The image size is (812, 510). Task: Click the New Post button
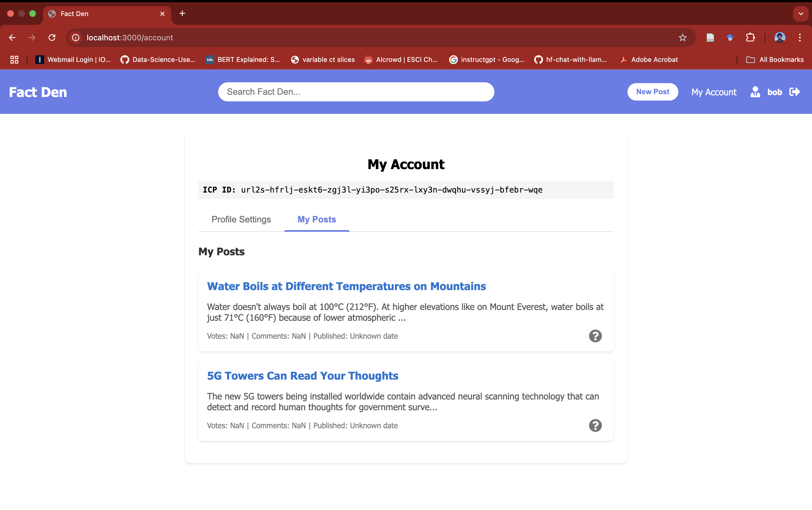(652, 92)
